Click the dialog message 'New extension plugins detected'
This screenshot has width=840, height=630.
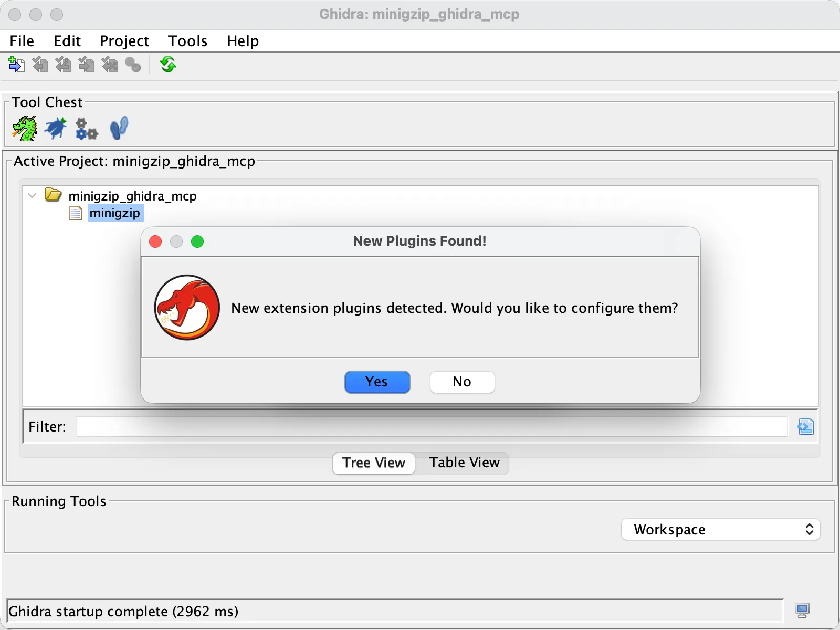click(x=339, y=308)
